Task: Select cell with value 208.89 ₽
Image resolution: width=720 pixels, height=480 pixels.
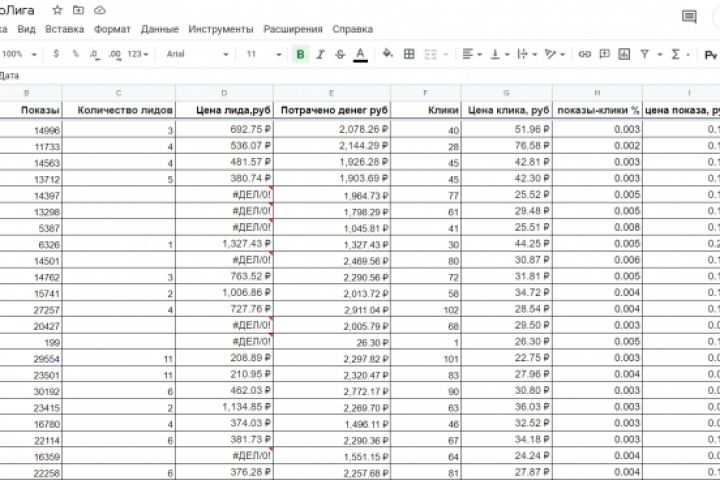Action: 225,358
